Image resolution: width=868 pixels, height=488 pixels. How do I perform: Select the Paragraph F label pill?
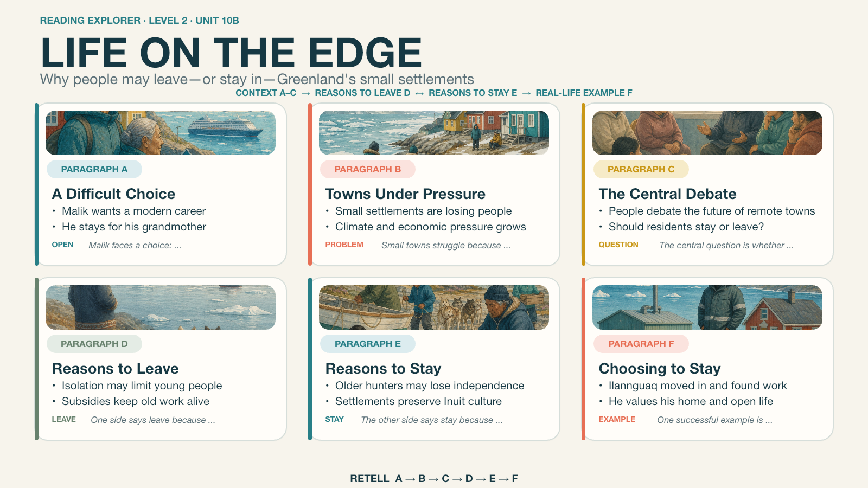click(641, 344)
